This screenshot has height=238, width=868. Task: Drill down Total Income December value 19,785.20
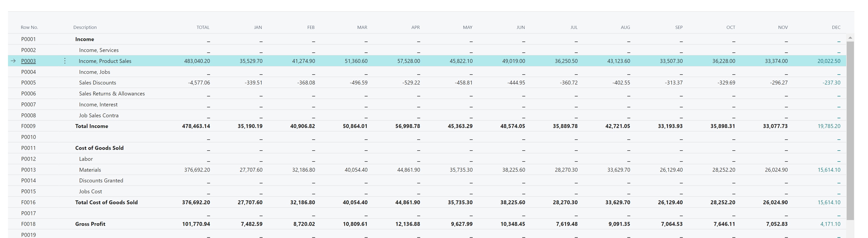coord(829,126)
